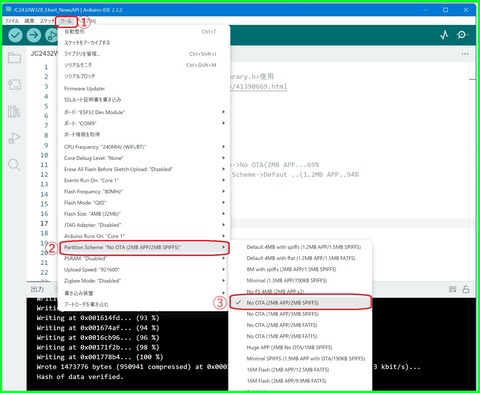Image resolution: width=480 pixels, height=393 pixels.
Task: Select 16M Flash (3MB APP/9.9MB FATFS)
Action: (x=300, y=381)
